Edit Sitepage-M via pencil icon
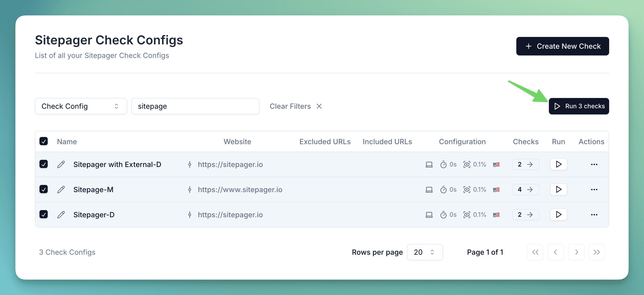 (61, 190)
